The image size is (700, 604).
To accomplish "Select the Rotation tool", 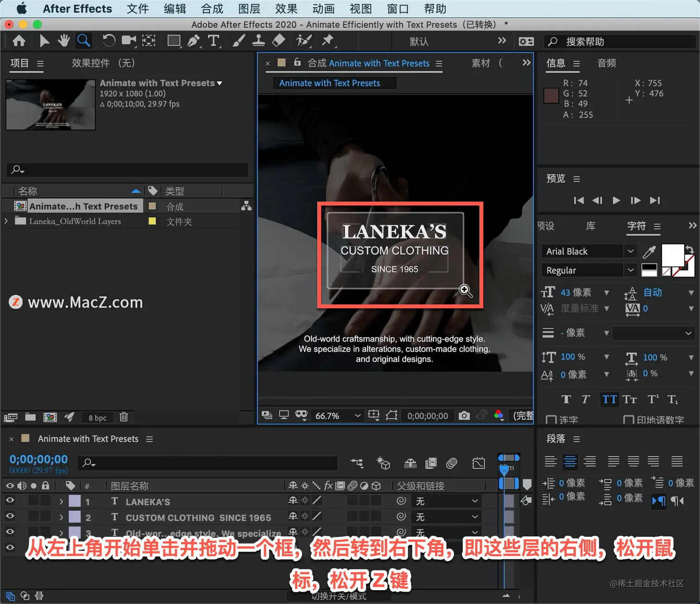I will 108,41.
